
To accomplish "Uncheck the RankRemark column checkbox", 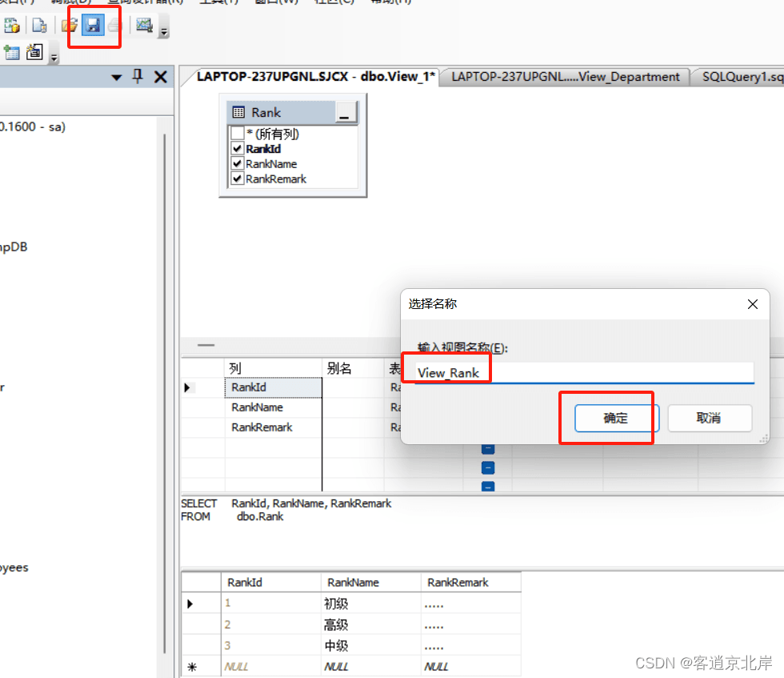I will tap(237, 179).
